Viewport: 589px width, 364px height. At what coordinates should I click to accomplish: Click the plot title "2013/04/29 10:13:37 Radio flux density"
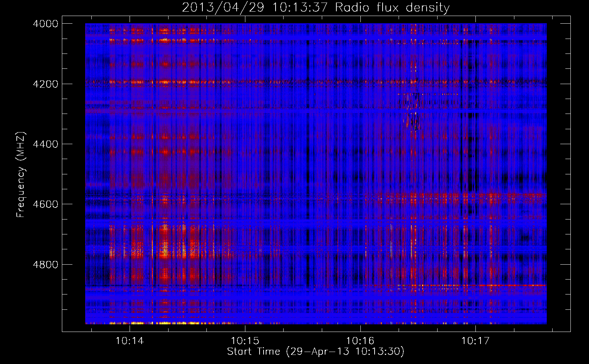(316, 7)
